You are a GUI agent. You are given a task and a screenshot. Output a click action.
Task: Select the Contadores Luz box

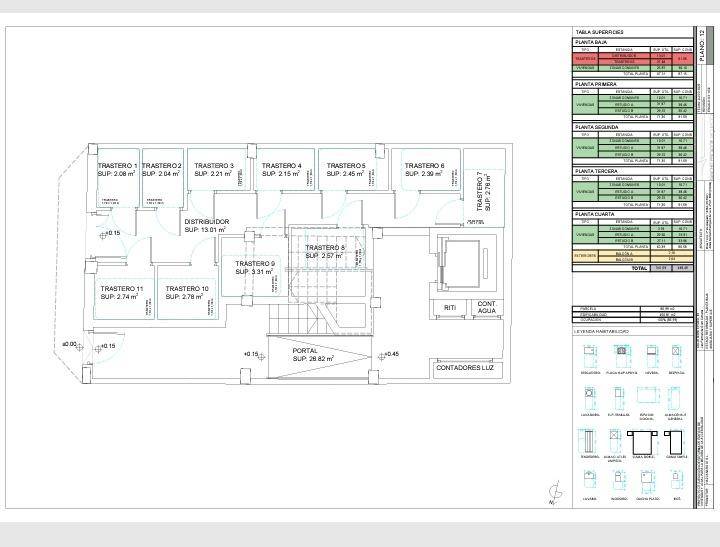pyautogui.click(x=466, y=368)
